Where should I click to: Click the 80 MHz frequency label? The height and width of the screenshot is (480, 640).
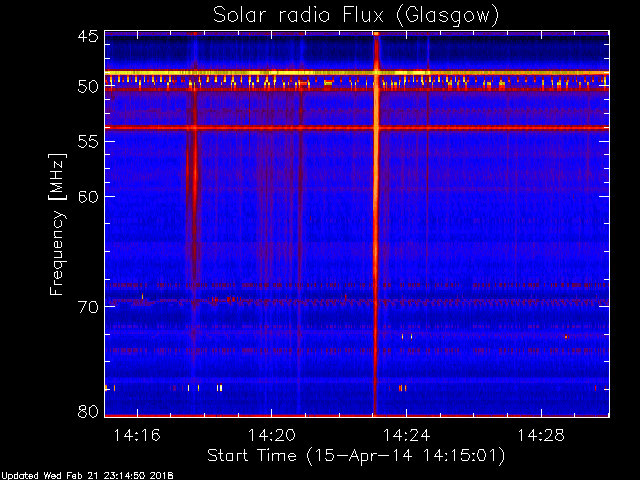pos(88,411)
